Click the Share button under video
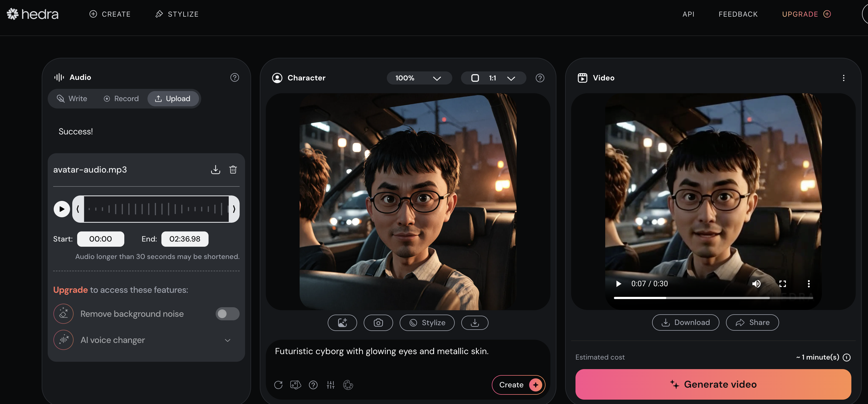The image size is (868, 404). 752,322
